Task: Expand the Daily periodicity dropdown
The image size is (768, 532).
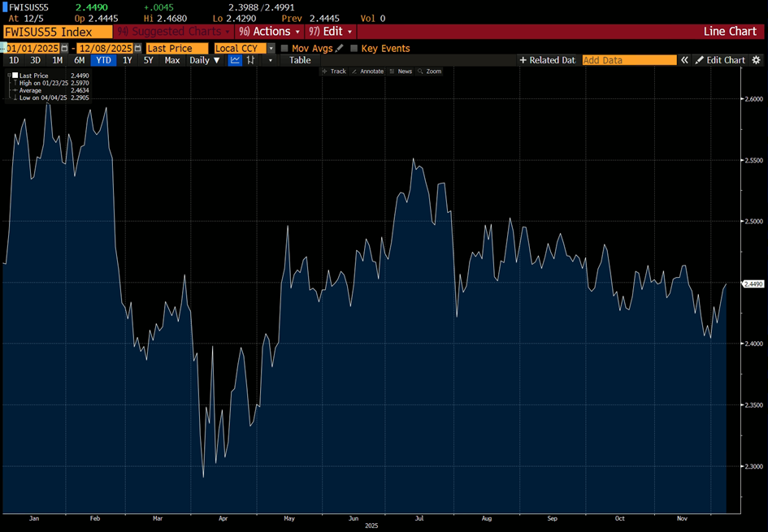Action: click(204, 60)
